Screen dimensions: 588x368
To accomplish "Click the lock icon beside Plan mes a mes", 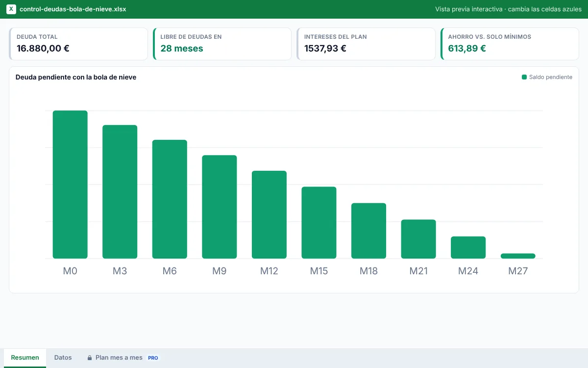I will click(90, 358).
